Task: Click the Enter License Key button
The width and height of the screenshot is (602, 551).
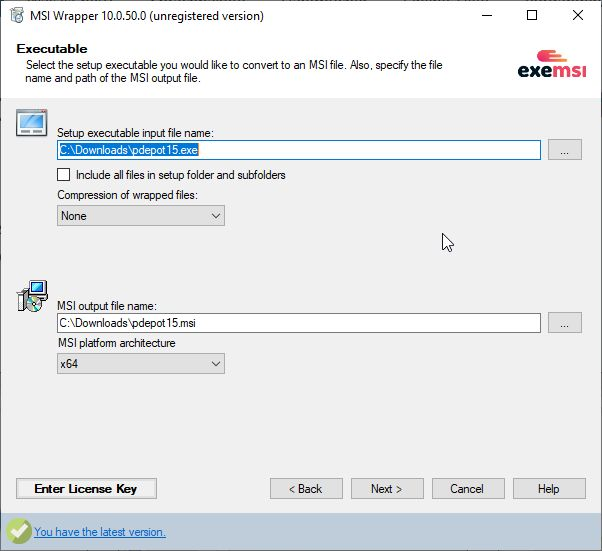Action: (x=86, y=488)
